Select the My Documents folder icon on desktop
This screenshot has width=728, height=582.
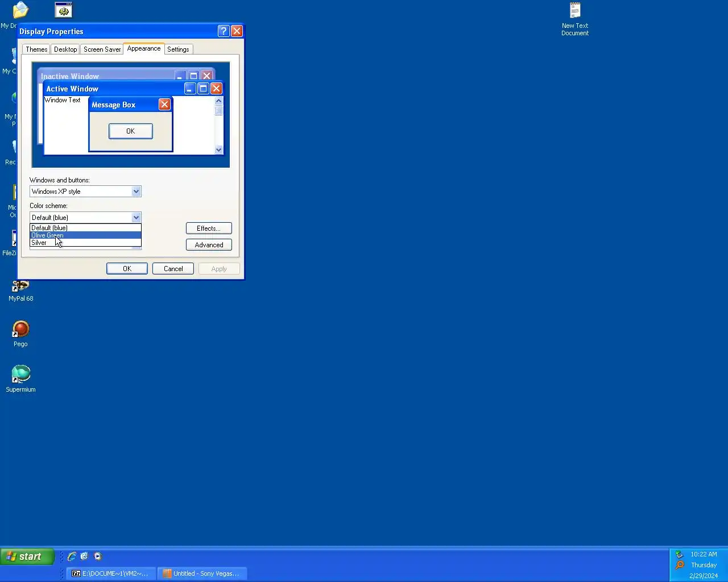(20, 10)
